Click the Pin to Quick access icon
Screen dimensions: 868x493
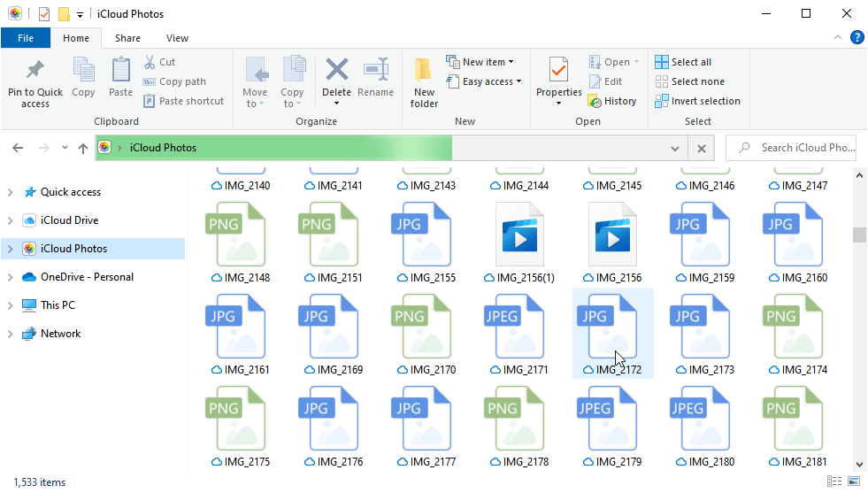(35, 71)
